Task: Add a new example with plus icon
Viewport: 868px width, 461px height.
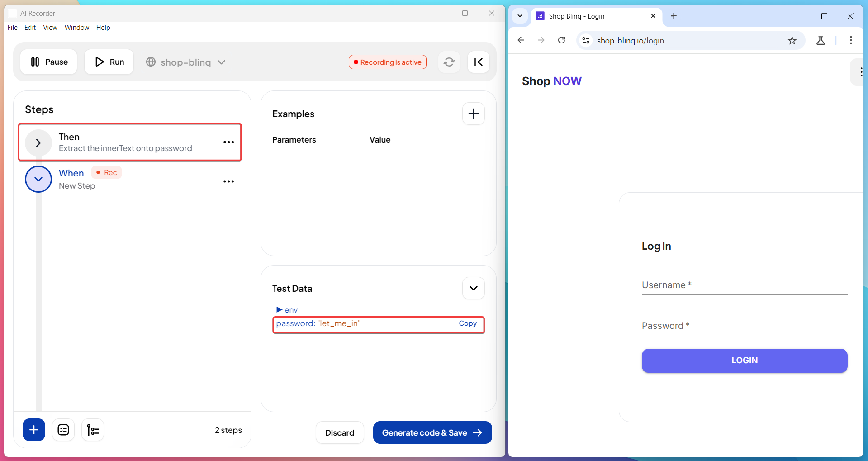Action: pos(473,114)
